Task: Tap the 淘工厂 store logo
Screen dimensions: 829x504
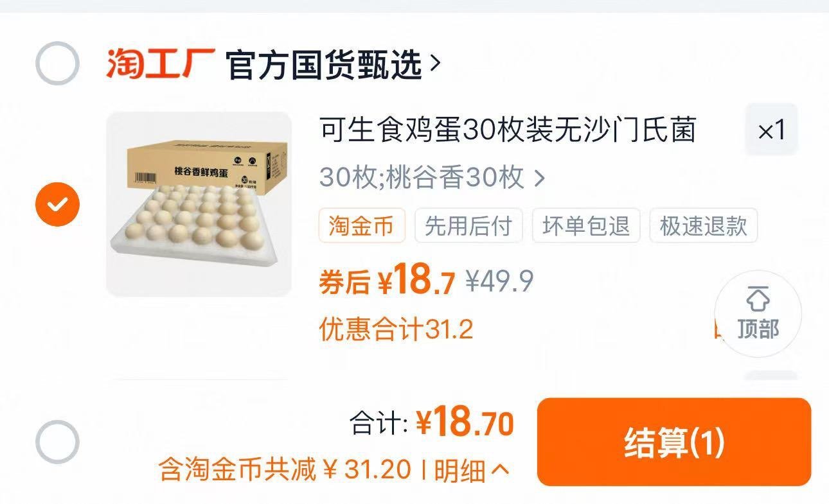Action: point(161,63)
